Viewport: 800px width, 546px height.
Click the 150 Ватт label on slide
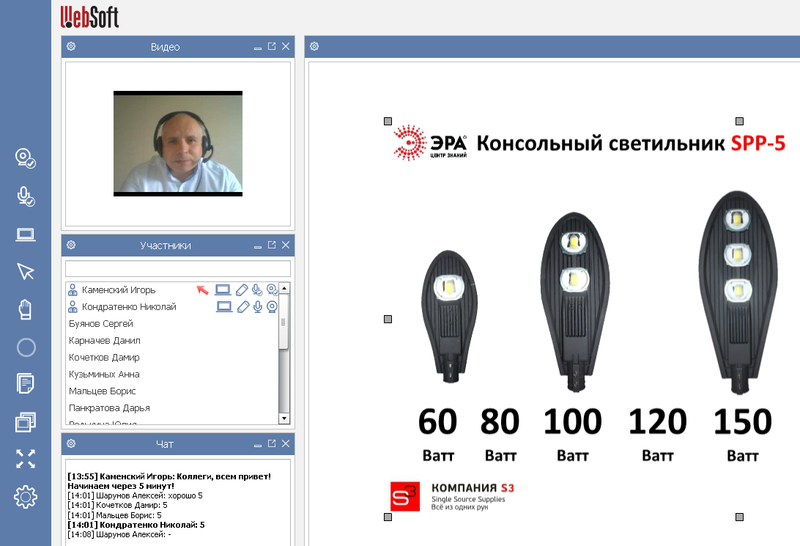742,435
